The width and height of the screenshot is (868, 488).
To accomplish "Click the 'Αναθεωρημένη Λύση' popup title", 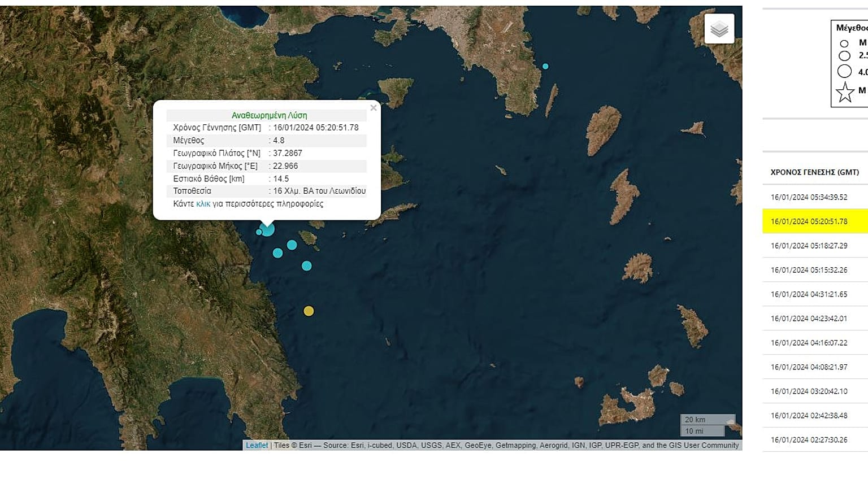I will [270, 115].
